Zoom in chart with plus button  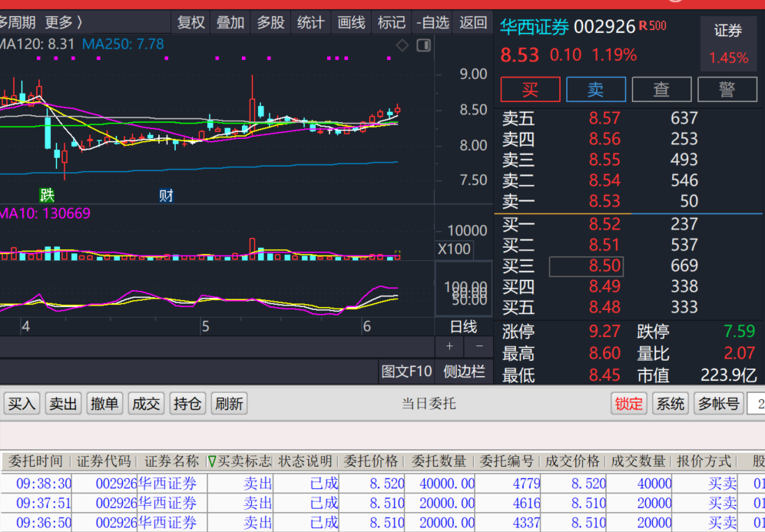click(449, 346)
